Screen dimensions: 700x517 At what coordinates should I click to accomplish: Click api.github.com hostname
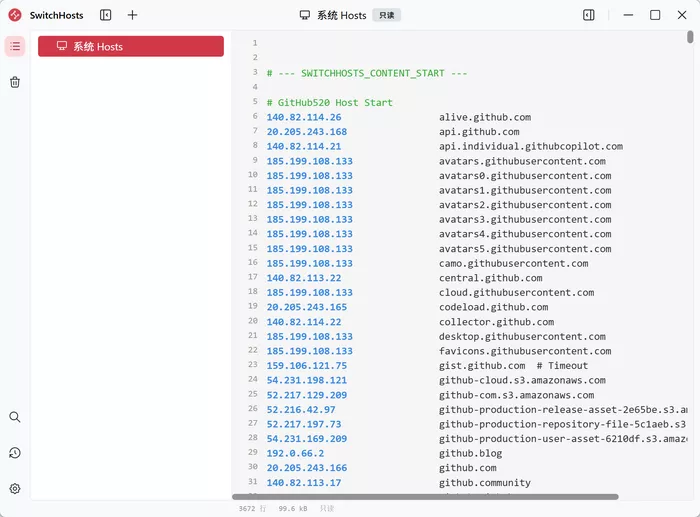(x=479, y=132)
